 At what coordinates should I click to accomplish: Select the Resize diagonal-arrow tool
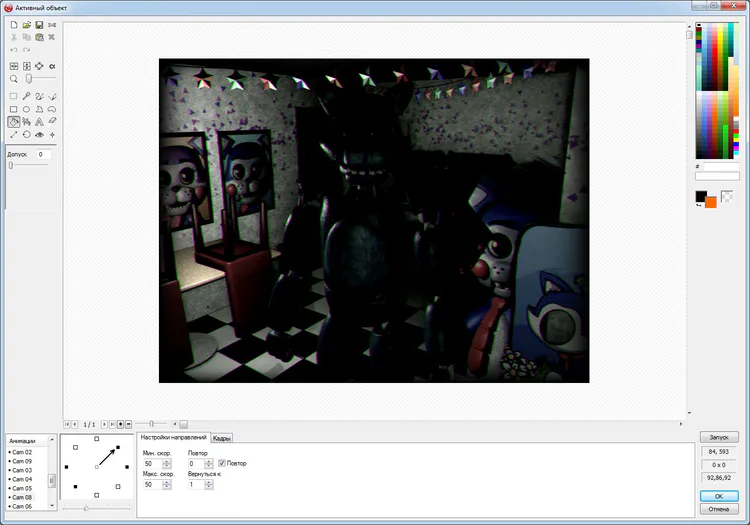pyautogui.click(x=14, y=135)
